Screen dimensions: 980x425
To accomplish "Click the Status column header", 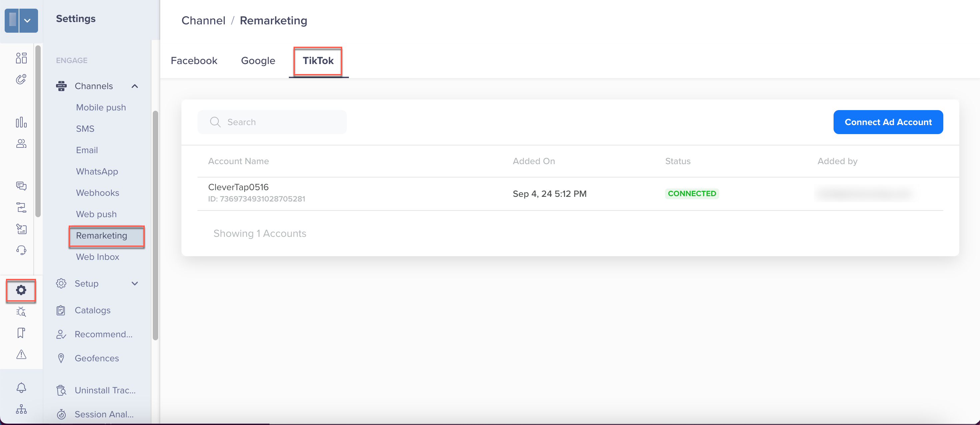I will click(677, 161).
